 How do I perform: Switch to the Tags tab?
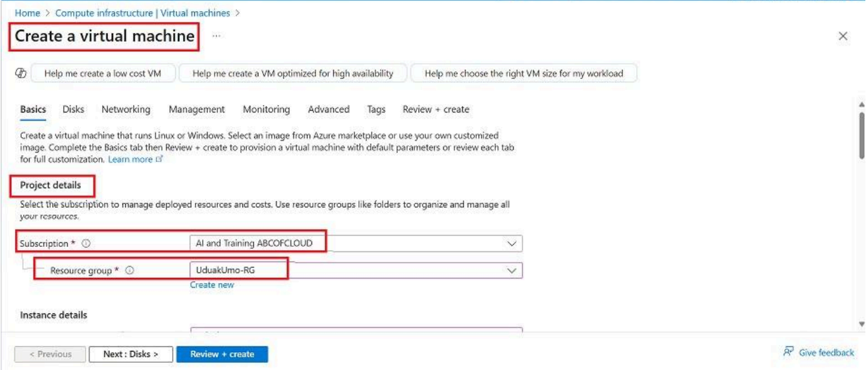point(376,109)
